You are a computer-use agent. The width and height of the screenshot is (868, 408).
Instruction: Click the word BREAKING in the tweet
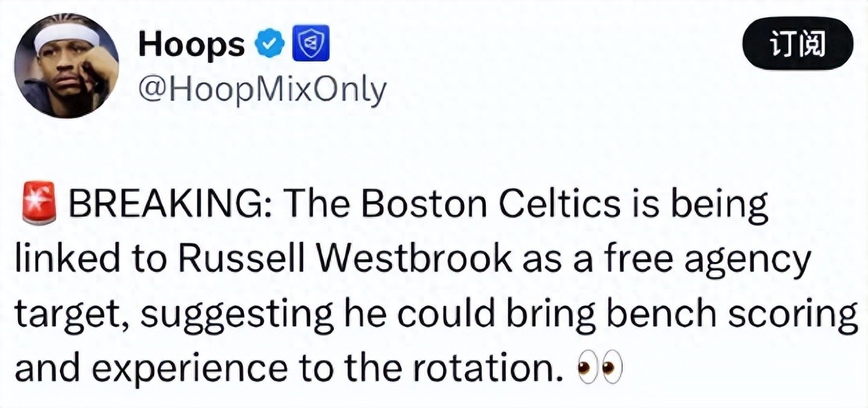[169, 203]
